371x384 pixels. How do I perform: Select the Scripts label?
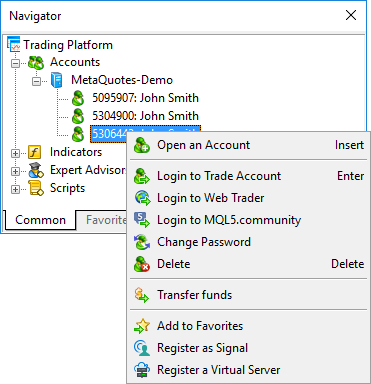(x=67, y=188)
